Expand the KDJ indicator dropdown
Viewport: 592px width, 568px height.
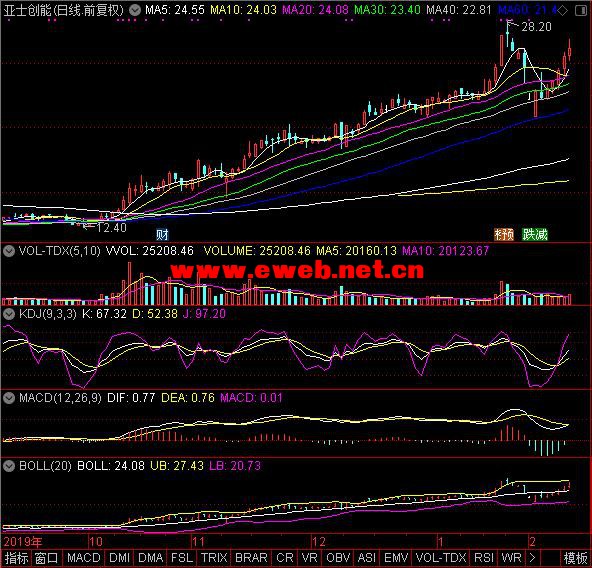tap(9, 314)
